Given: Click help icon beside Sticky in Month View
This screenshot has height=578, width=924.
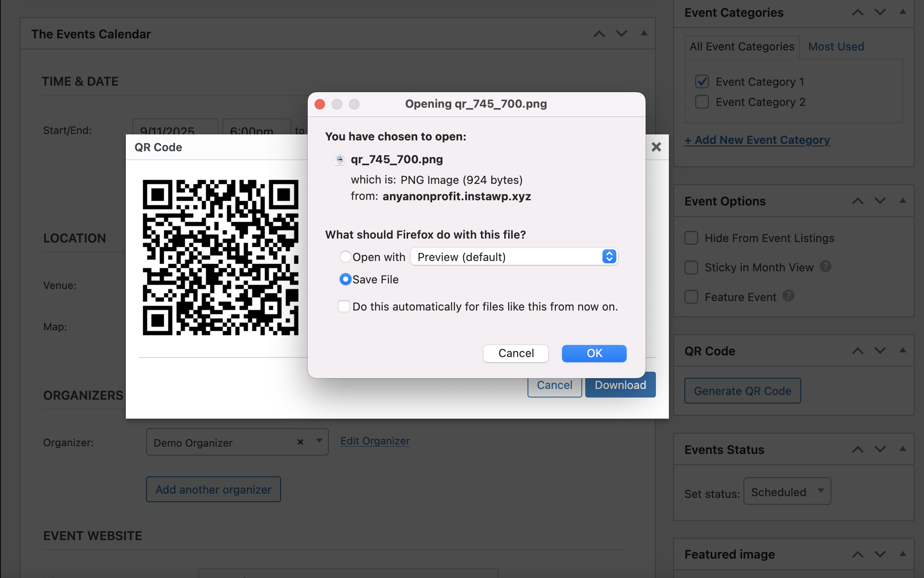Looking at the screenshot, I should coord(825,266).
